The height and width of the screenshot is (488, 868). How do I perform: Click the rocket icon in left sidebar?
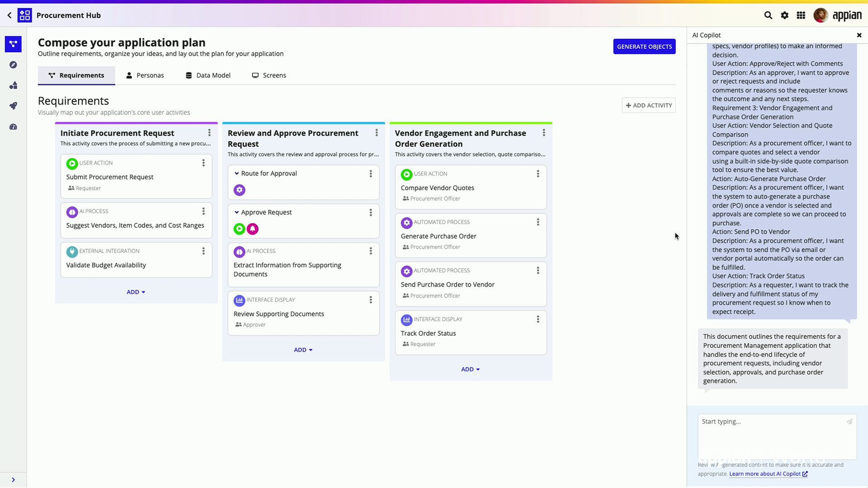coord(13,106)
